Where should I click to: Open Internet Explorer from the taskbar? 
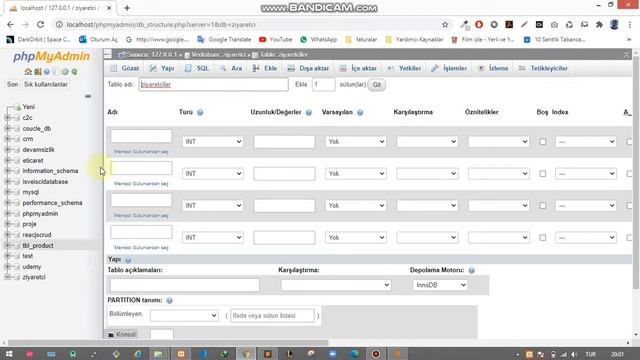pyautogui.click(x=138, y=354)
